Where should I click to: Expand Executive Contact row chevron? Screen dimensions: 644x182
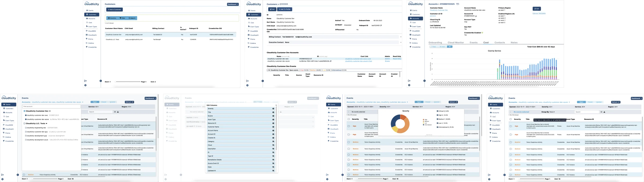pyautogui.click(x=401, y=42)
